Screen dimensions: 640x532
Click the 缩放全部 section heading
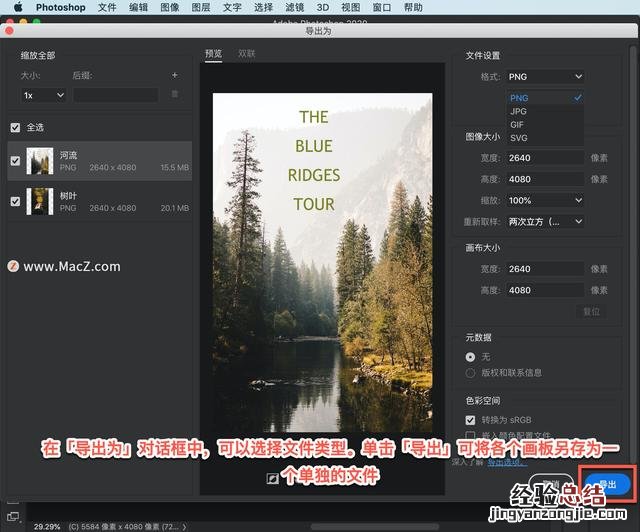(x=38, y=55)
